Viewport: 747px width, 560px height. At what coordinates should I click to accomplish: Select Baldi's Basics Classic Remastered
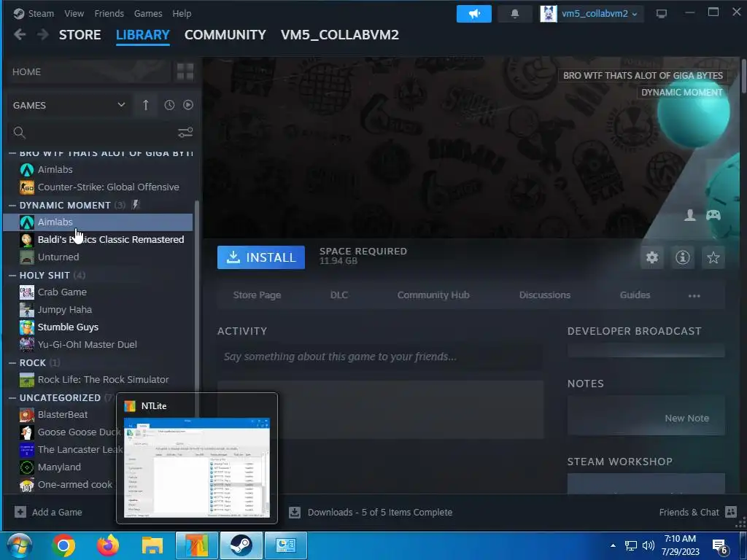pyautogui.click(x=98, y=239)
